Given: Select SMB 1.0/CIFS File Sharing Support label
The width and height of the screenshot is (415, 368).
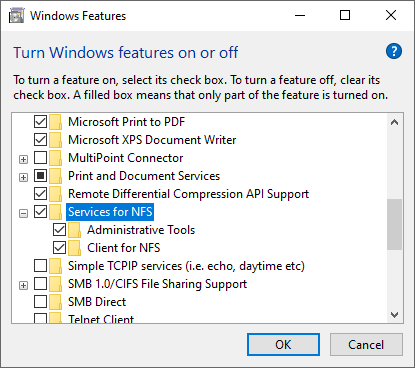Looking at the screenshot, I should (x=157, y=284).
